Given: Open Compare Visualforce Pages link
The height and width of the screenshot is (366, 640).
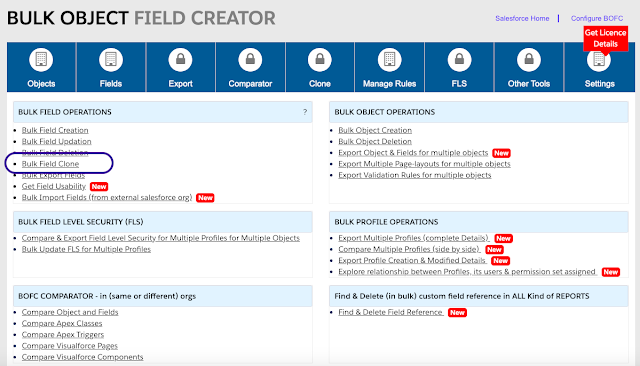Looking at the screenshot, I should (x=69, y=346).
